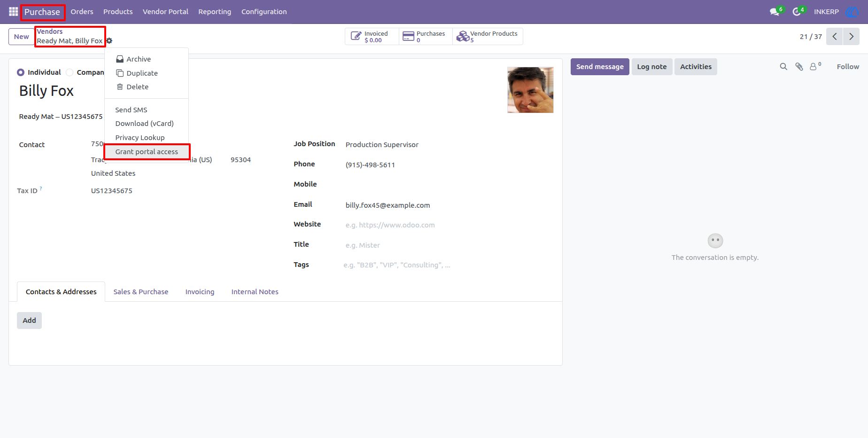Image resolution: width=868 pixels, height=438 pixels.
Task: Open the Title dropdown field
Action: (x=449, y=245)
